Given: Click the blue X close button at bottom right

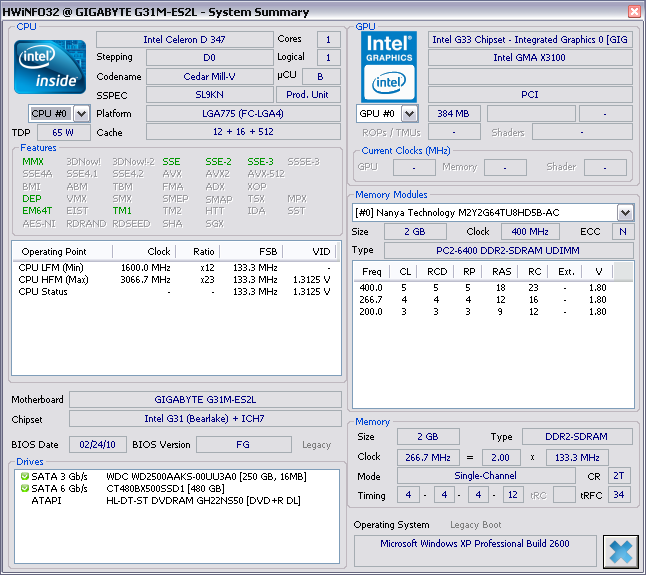Looking at the screenshot, I should coord(620,551).
